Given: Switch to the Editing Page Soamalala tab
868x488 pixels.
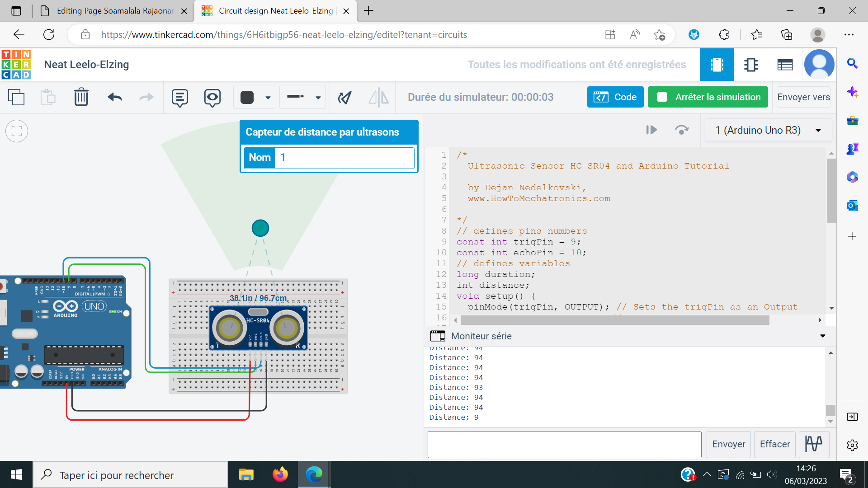Looking at the screenshot, I should pyautogui.click(x=114, y=11).
